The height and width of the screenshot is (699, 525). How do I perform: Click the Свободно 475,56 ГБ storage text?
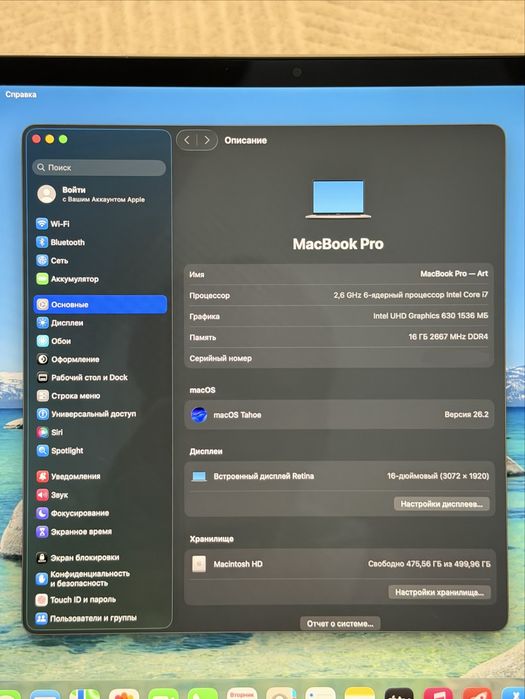[x=429, y=564]
